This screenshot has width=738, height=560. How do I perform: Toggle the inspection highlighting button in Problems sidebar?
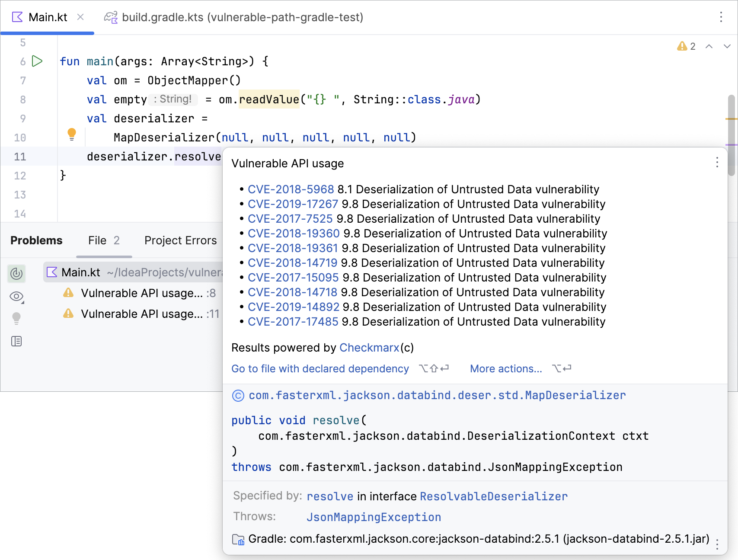point(16,273)
